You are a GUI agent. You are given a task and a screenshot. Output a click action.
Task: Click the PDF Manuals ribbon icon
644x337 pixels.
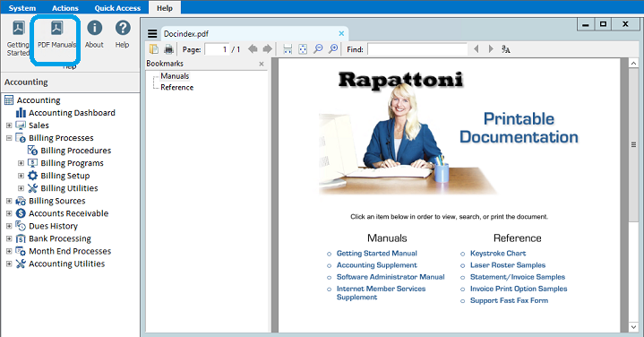click(56, 29)
